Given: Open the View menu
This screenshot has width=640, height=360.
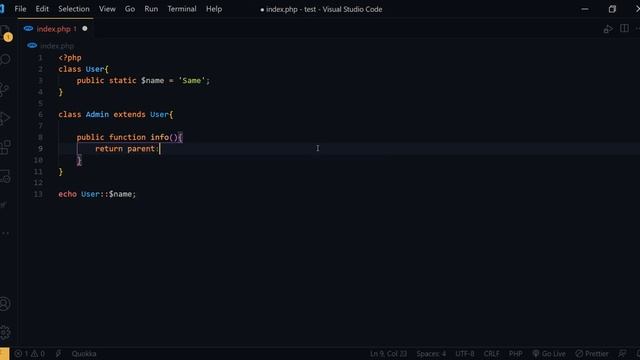Looking at the screenshot, I should pyautogui.click(x=107, y=9).
